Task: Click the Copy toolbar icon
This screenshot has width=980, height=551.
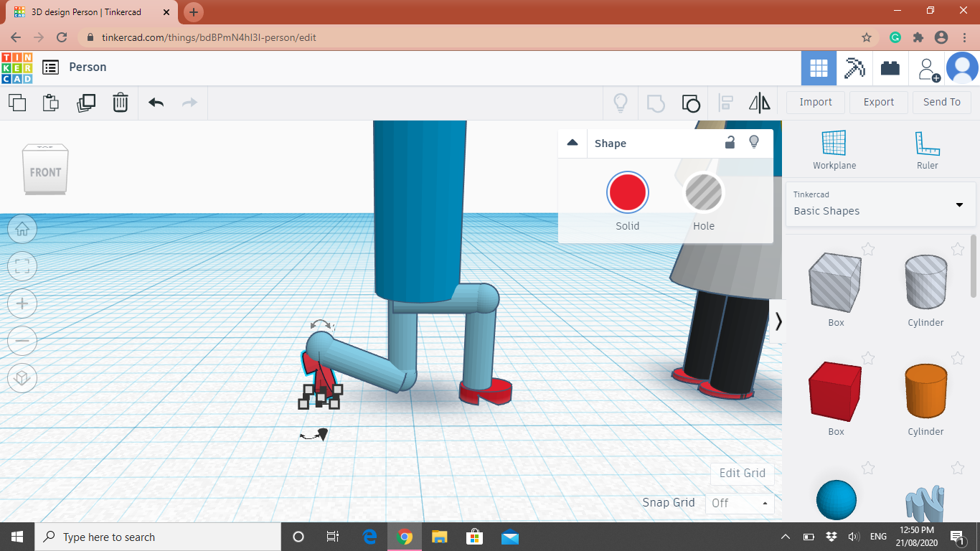Action: 17,103
